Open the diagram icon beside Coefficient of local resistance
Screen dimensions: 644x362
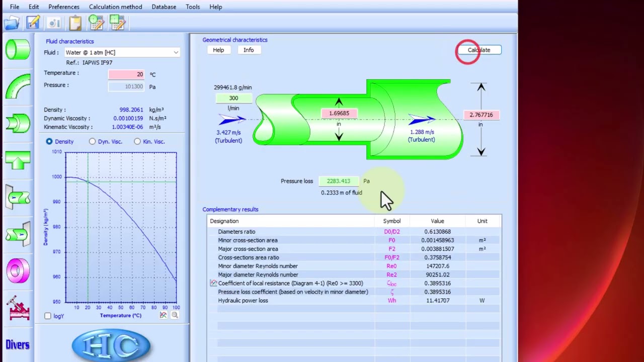pos(213,283)
